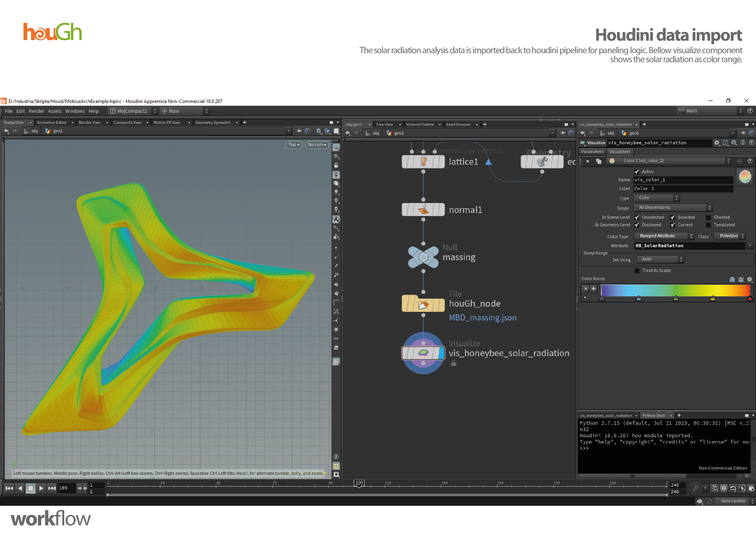756x534 pixels.
Task: Open the File menu
Action: [x=9, y=111]
